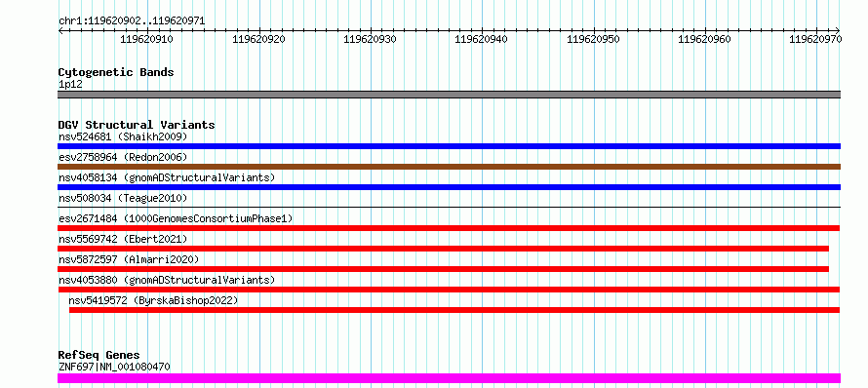Click the Cytogenetic Bands track heading
Screen dimensions: 868x388
pyautogui.click(x=116, y=72)
